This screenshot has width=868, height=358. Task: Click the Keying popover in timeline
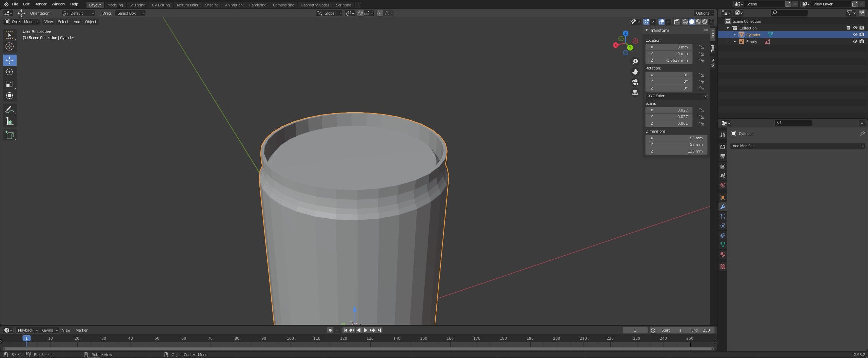49,330
